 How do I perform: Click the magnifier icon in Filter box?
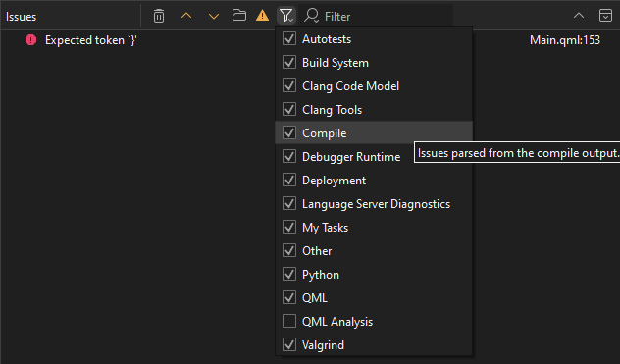(x=312, y=16)
